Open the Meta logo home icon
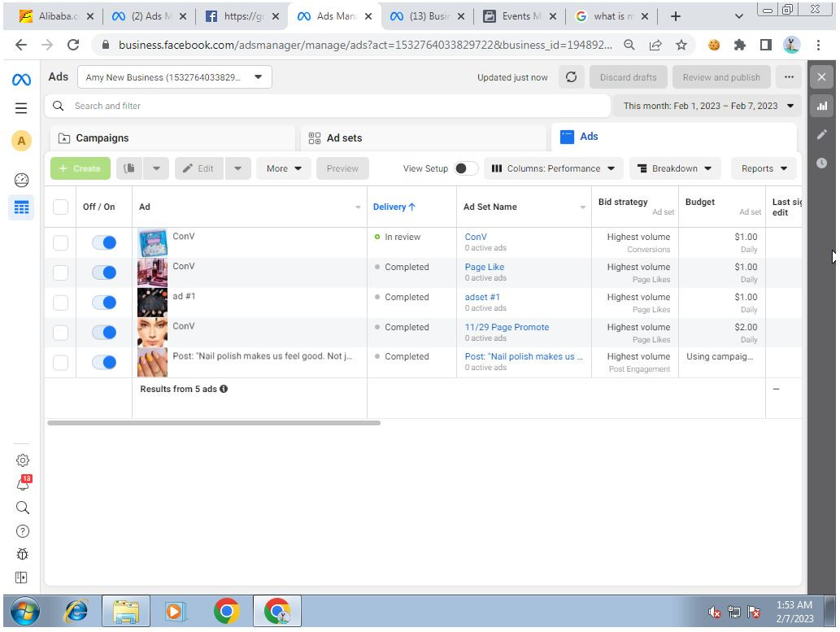The height and width of the screenshot is (632, 840). click(x=21, y=80)
